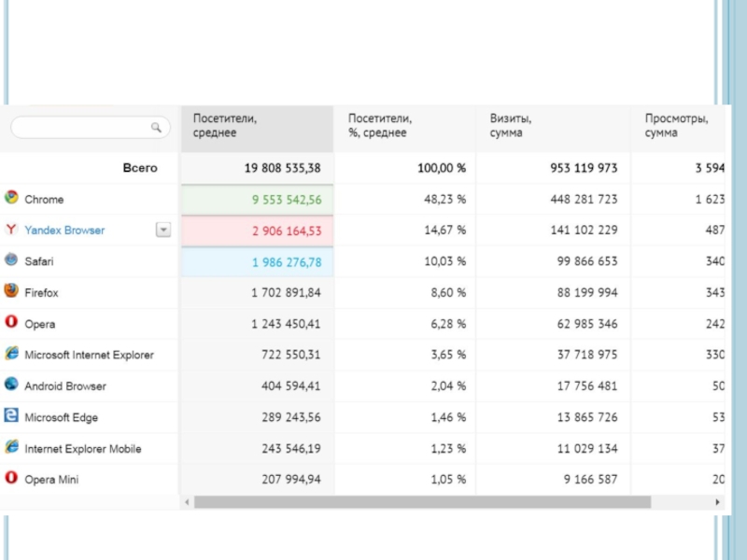Click the magnifier icon in search box

pos(156,127)
